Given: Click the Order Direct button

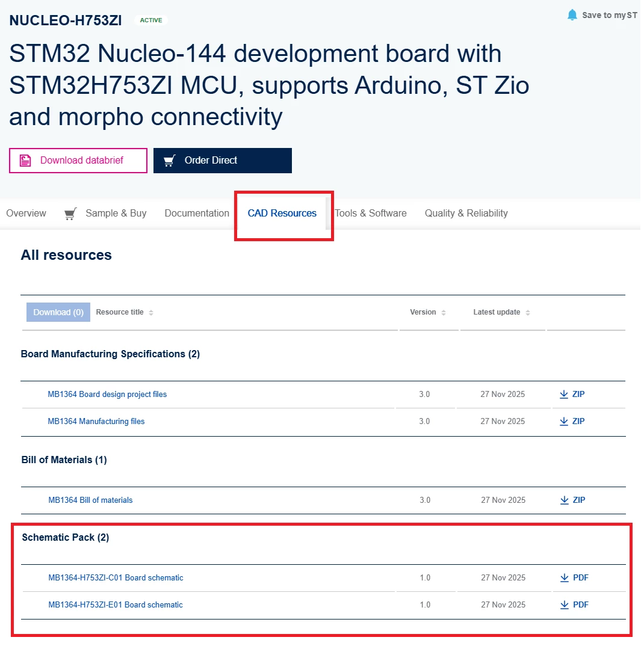Looking at the screenshot, I should tap(223, 160).
